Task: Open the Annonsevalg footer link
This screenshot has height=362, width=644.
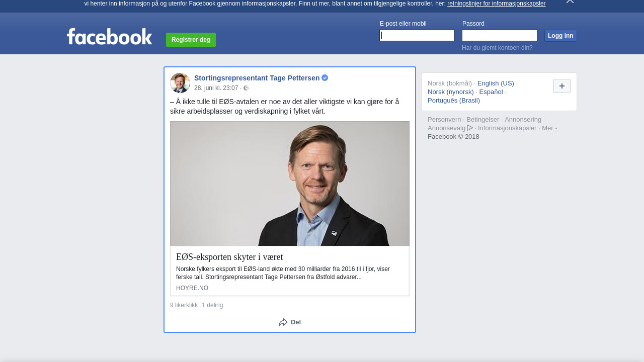Action: [x=447, y=128]
